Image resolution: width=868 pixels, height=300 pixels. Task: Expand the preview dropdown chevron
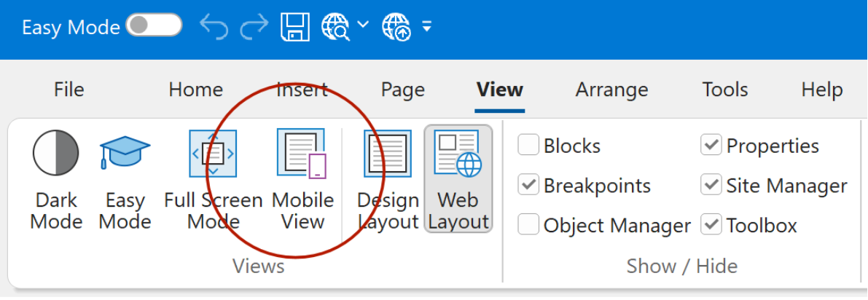[x=363, y=25]
